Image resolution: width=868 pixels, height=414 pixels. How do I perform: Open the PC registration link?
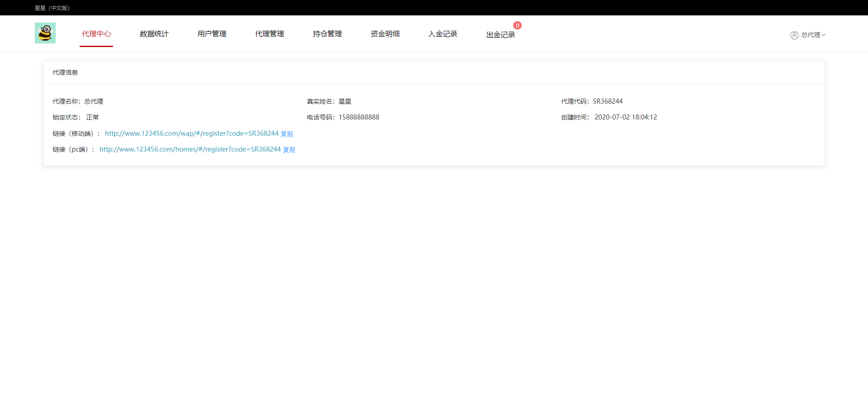[190, 149]
